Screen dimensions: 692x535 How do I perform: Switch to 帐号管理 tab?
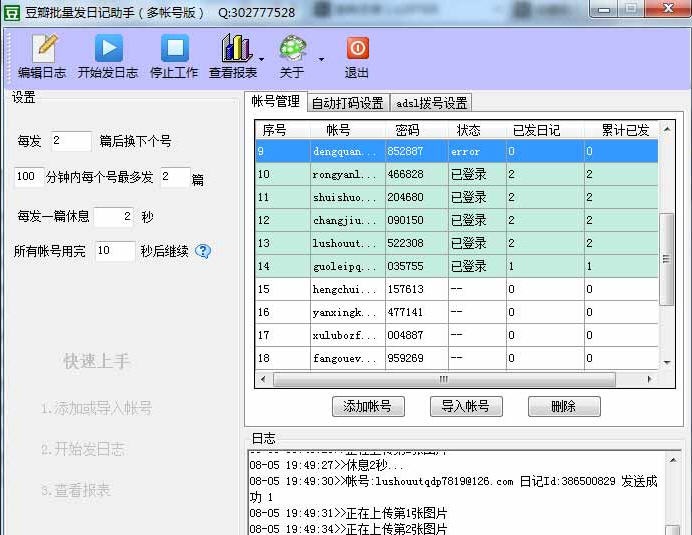point(276,102)
